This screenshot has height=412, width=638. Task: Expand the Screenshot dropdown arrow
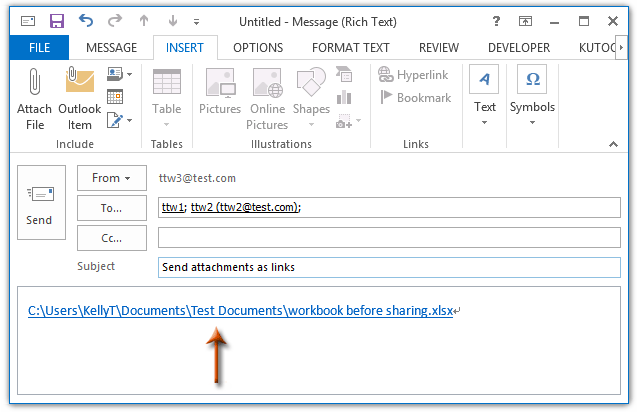tap(358, 120)
